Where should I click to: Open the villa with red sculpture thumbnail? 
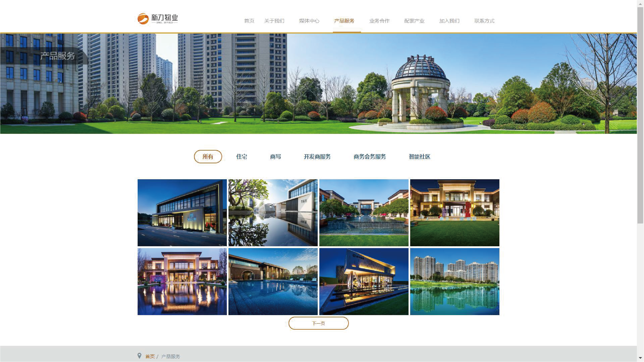(x=454, y=212)
